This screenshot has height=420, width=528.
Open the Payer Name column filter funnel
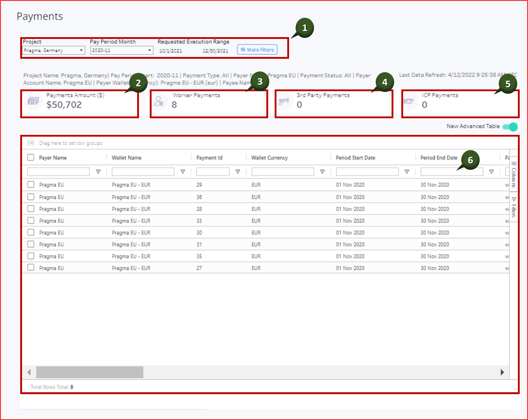98,172
